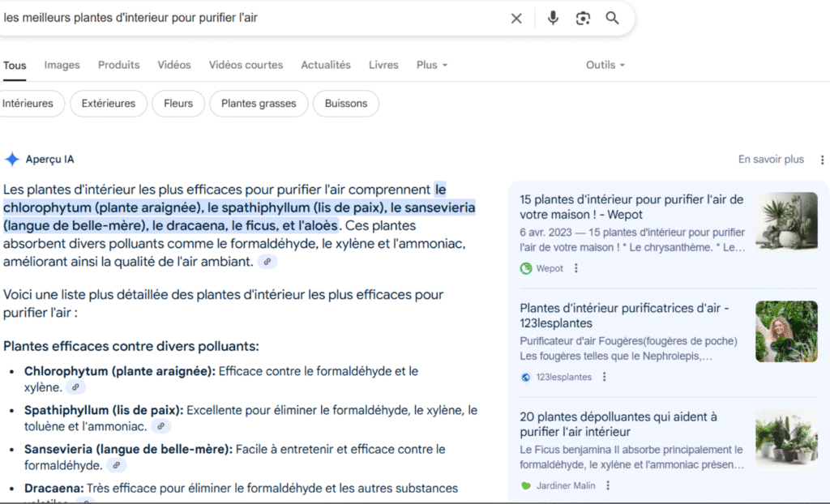Click the Wepot result plant thumbnail
Viewport: 830px width, 504px height.
coord(786,222)
